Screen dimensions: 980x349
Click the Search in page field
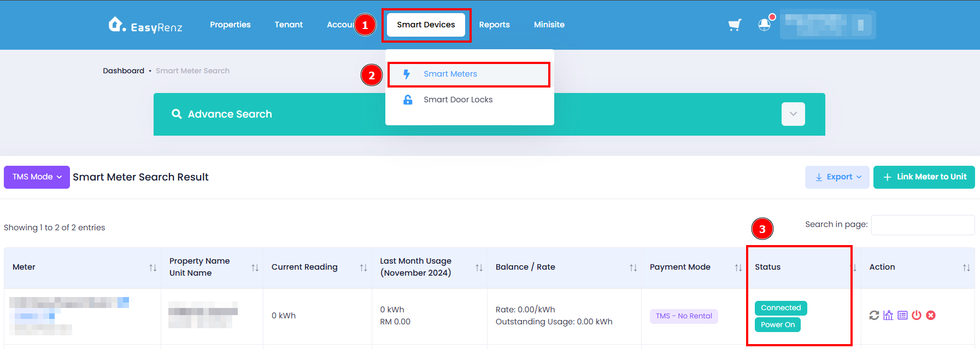tap(923, 225)
